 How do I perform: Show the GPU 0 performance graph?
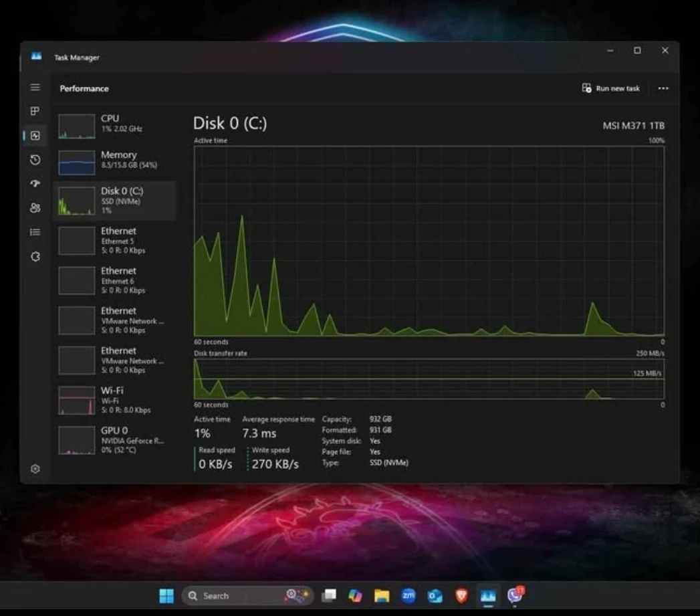(114, 439)
